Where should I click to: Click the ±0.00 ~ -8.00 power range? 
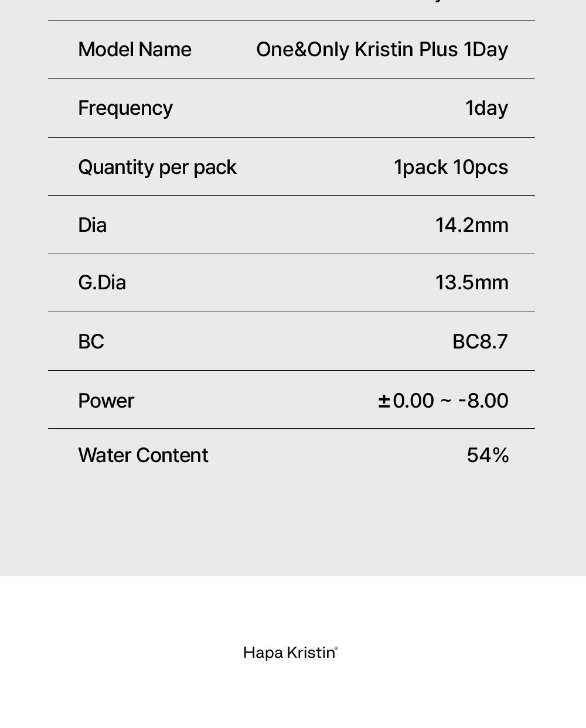coord(443,401)
